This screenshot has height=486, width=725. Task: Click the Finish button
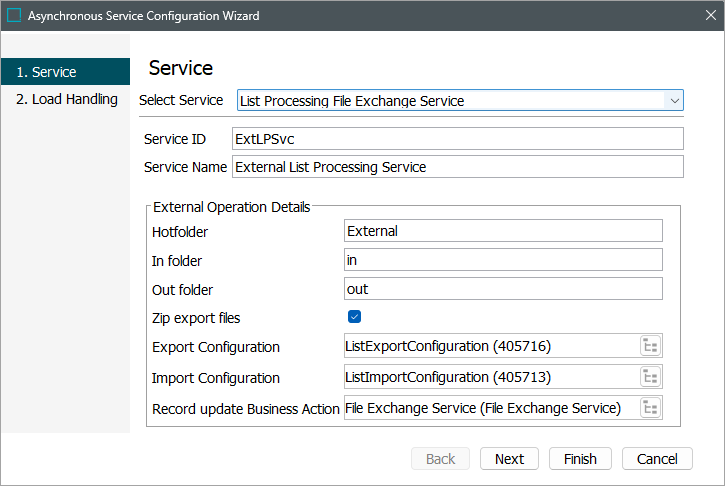(580, 459)
